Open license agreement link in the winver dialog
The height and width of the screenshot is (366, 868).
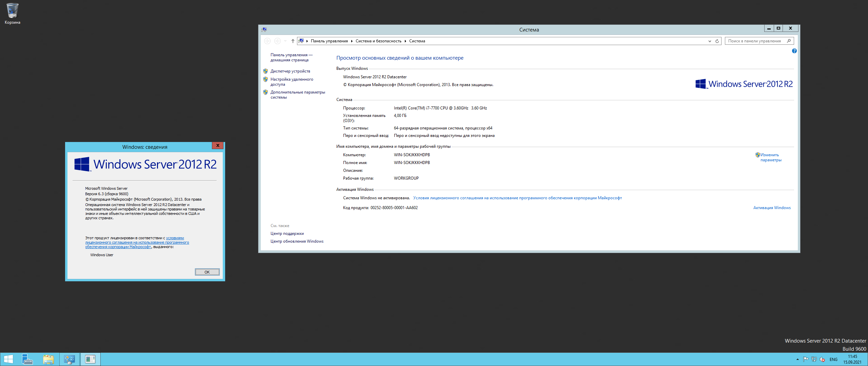137,242
